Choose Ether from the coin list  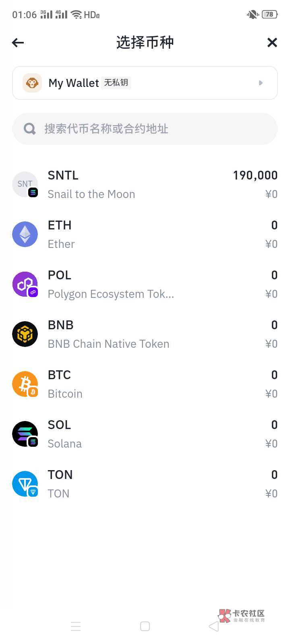click(61, 244)
